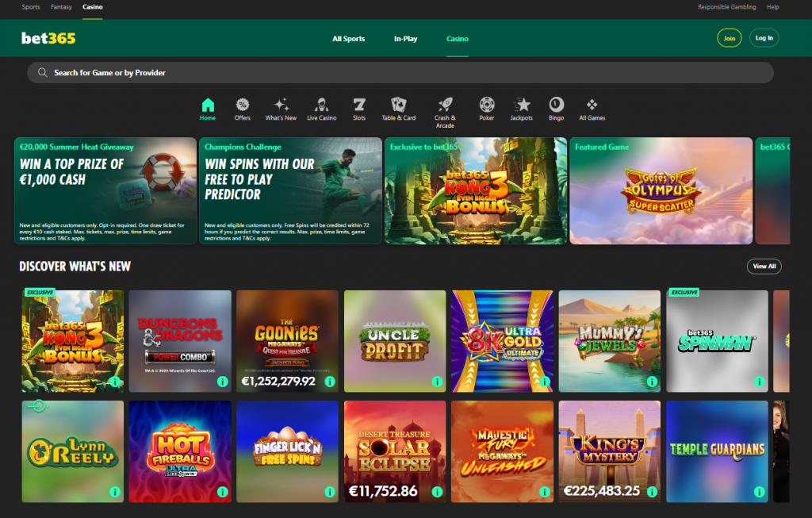The image size is (812, 518).
Task: Open the Home casino category icon
Action: [208, 106]
